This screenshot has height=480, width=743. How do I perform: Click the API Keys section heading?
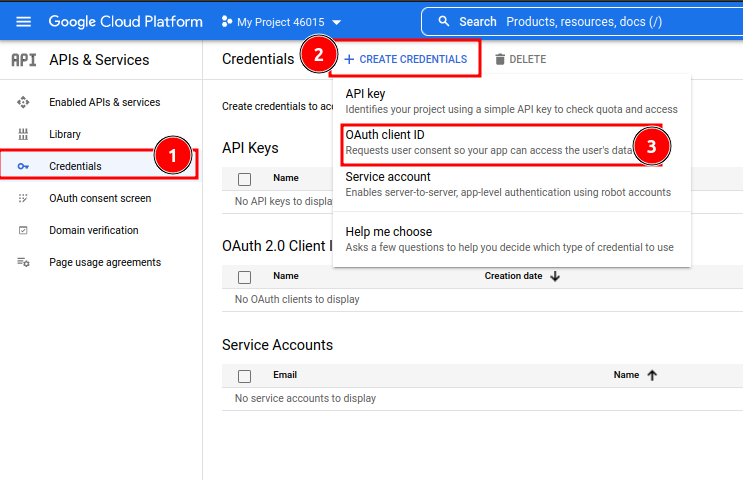[x=250, y=148]
